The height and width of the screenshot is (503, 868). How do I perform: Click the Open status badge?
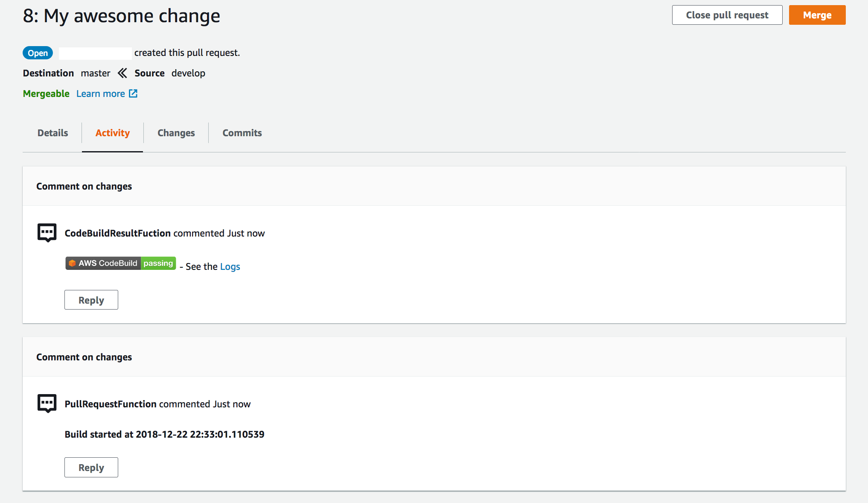[38, 53]
